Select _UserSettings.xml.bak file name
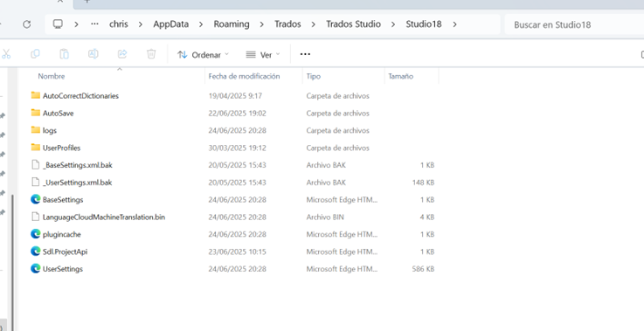Viewport: 644px width, 331px height. (77, 183)
